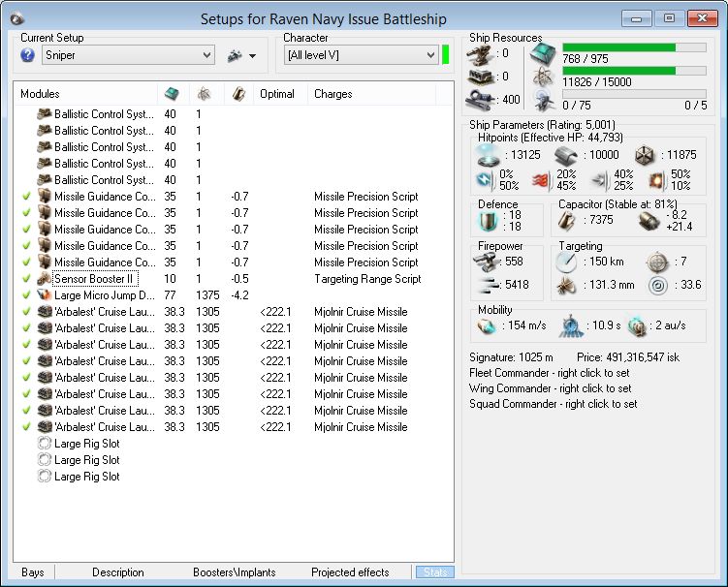Toggle the topmost Missile Guidance Computer checkmark

coord(26,197)
